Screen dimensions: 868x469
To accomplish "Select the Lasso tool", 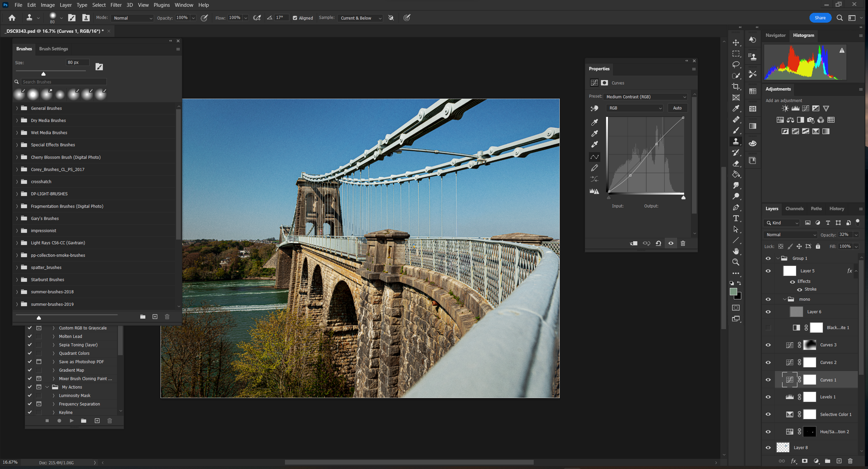I will [736, 65].
